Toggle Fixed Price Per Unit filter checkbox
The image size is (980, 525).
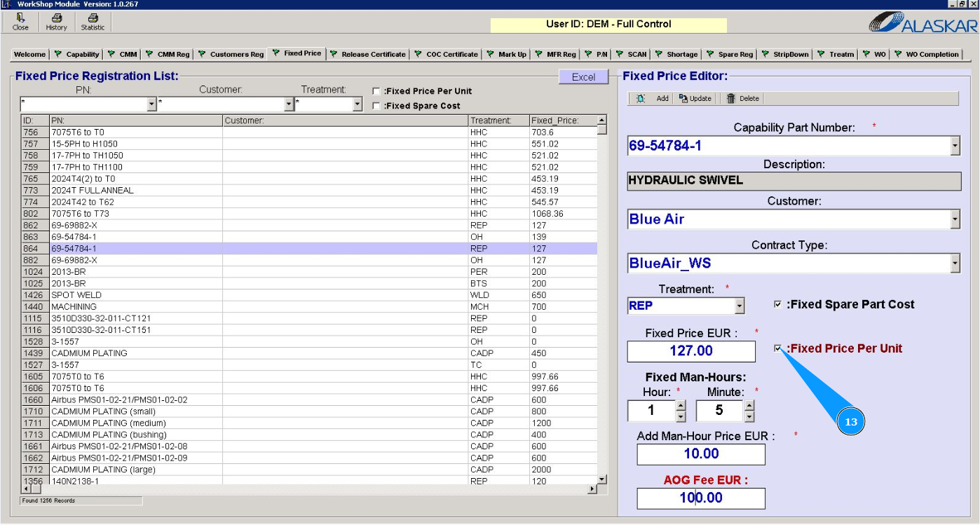click(376, 91)
